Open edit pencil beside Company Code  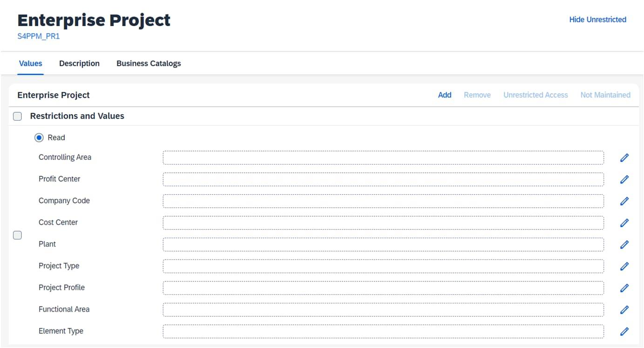(x=624, y=201)
